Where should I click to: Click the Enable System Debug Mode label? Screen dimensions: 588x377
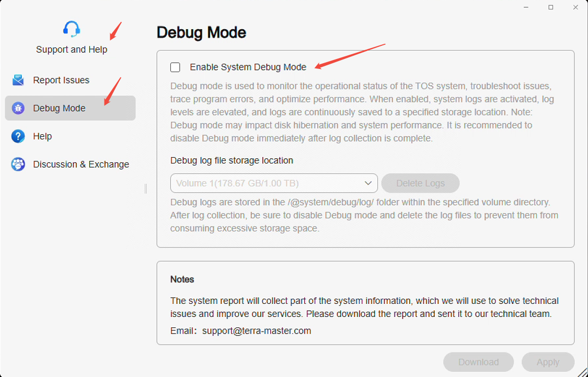pos(248,67)
